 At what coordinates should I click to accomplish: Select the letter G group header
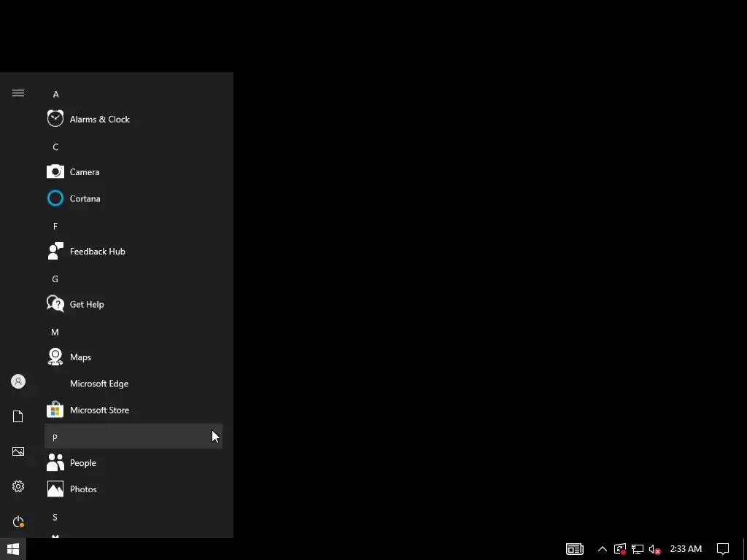[133, 279]
